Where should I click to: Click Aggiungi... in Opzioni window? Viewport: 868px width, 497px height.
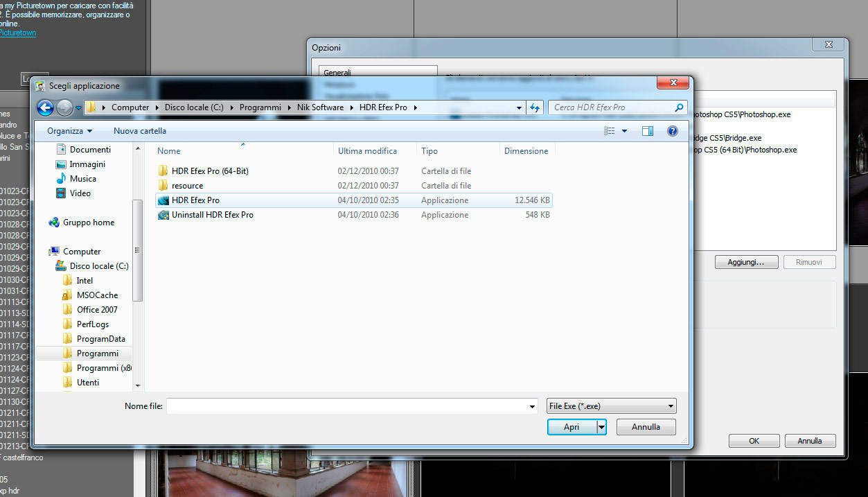[745, 263]
